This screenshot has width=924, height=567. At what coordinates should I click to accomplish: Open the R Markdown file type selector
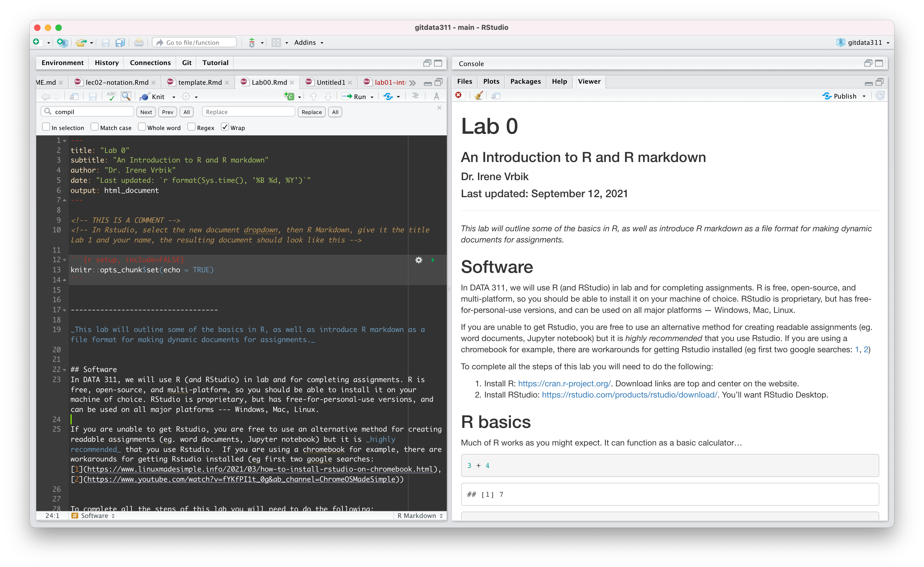420,516
